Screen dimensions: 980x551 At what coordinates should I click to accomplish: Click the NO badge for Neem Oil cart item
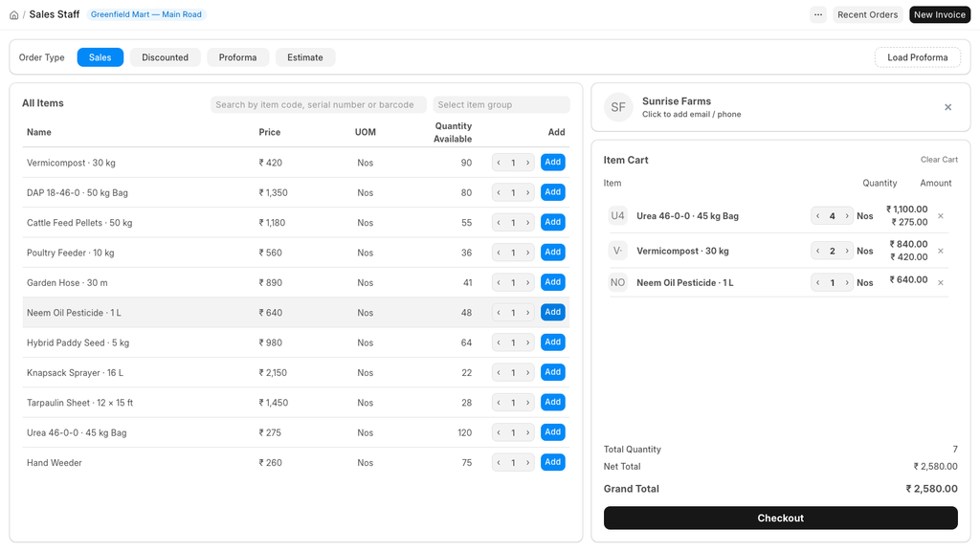tap(617, 282)
